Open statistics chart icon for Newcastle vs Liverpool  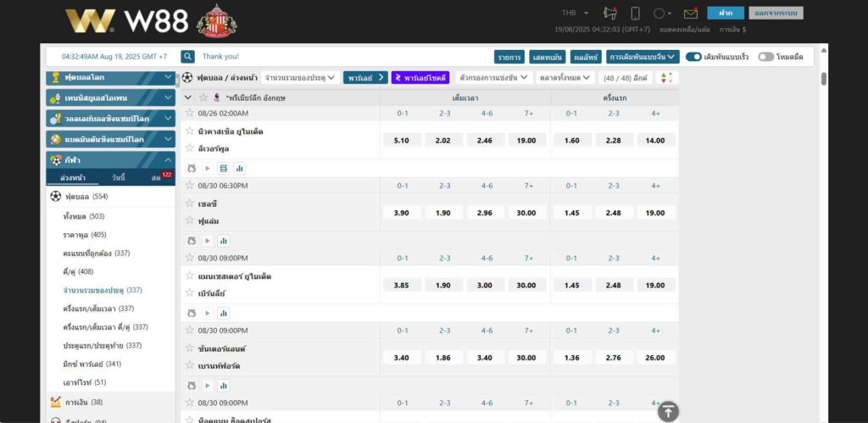pos(240,169)
